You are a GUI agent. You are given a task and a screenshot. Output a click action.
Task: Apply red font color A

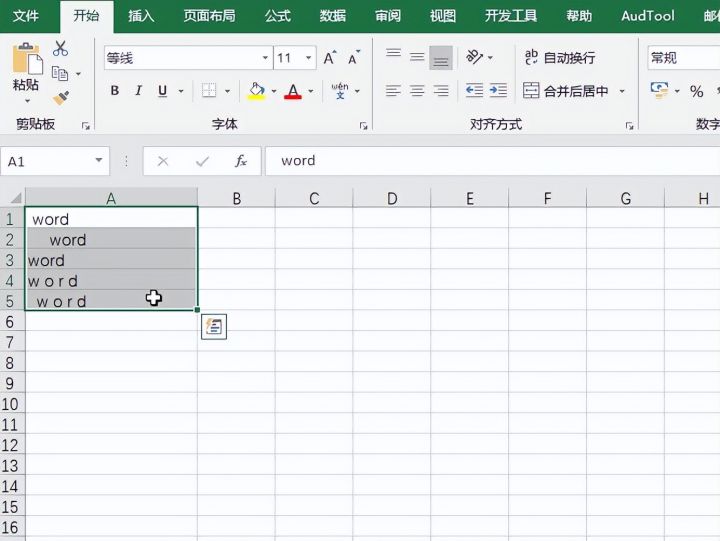(293, 90)
